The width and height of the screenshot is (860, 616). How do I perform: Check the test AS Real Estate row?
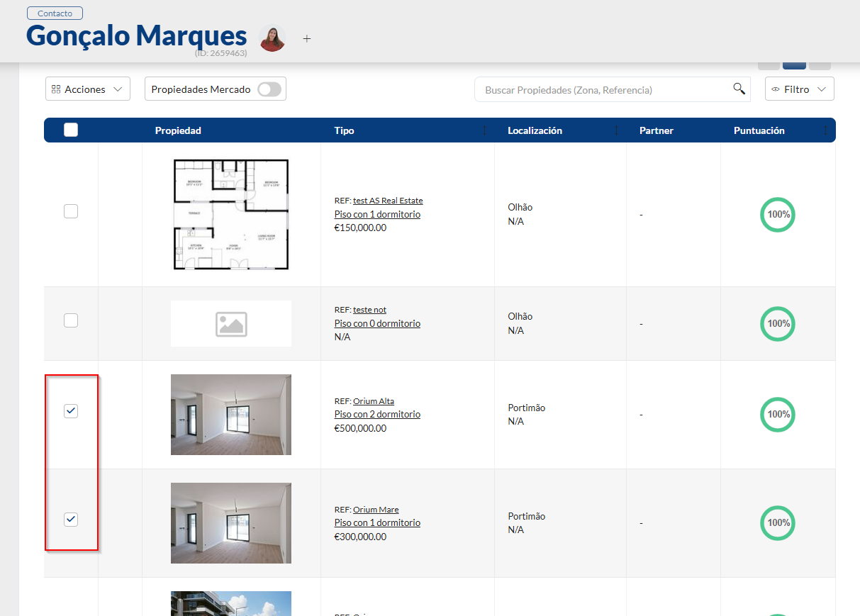[71, 211]
